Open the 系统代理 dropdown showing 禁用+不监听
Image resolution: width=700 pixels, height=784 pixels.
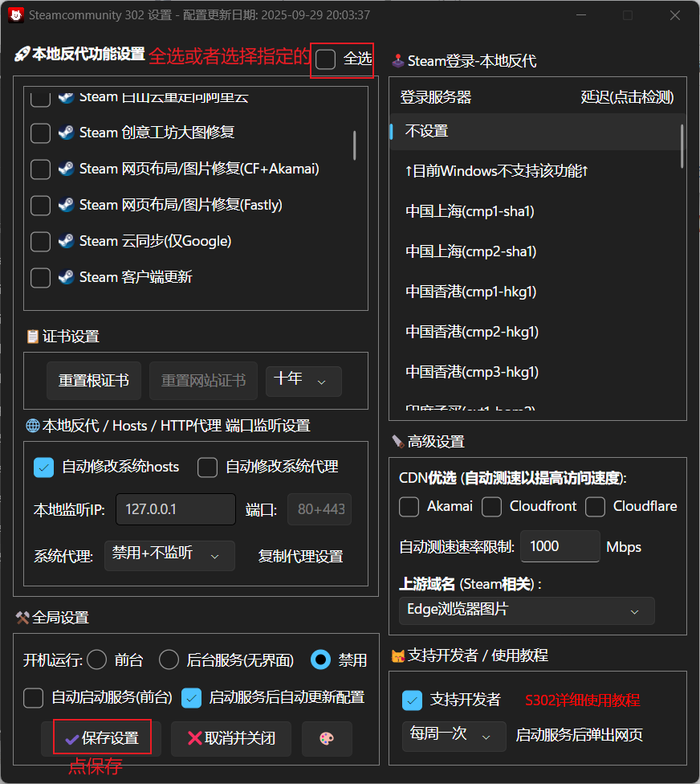(x=169, y=555)
